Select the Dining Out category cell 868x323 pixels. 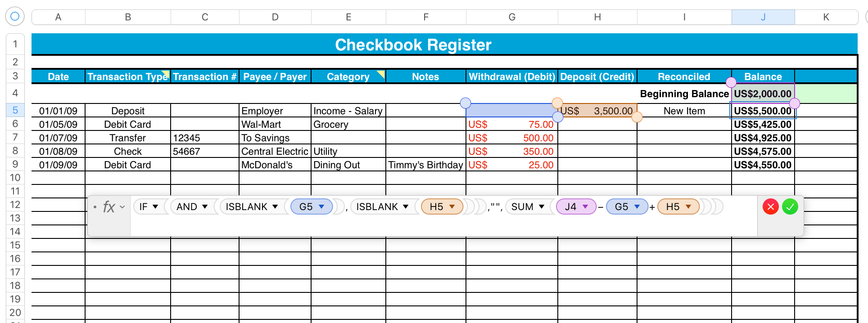click(x=348, y=165)
